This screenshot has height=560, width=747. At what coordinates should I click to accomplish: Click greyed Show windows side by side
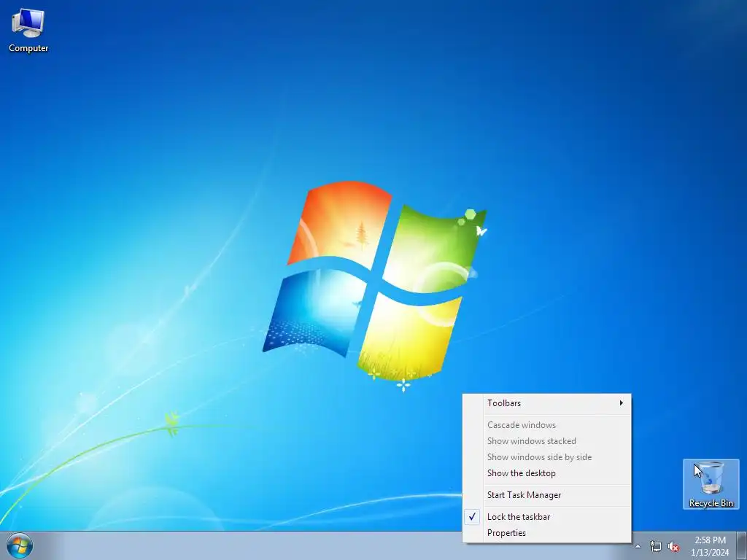click(x=547, y=457)
